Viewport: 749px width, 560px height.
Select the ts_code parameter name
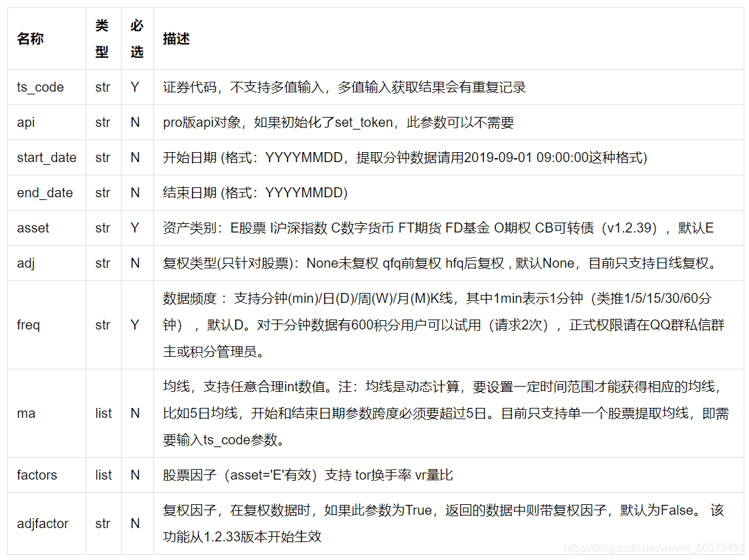(x=40, y=88)
